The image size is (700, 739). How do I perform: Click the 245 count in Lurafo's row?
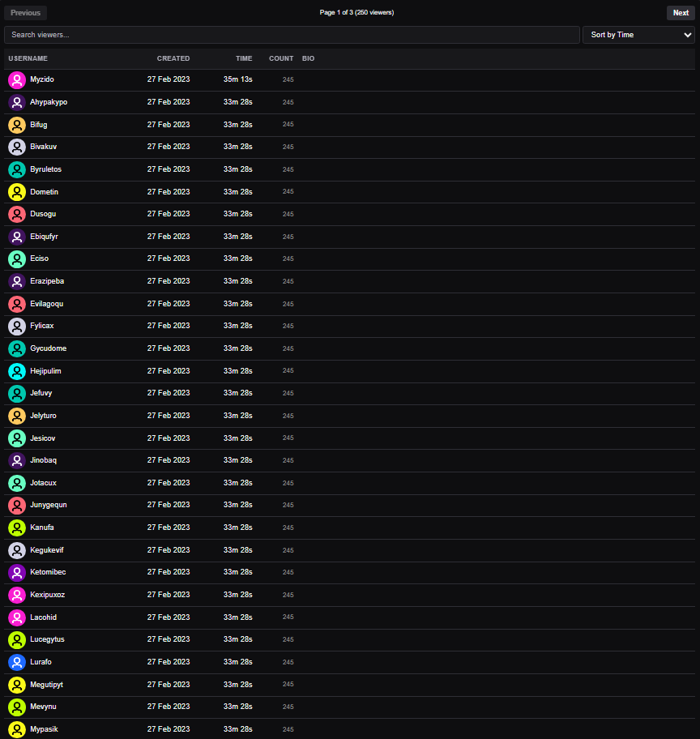click(288, 662)
